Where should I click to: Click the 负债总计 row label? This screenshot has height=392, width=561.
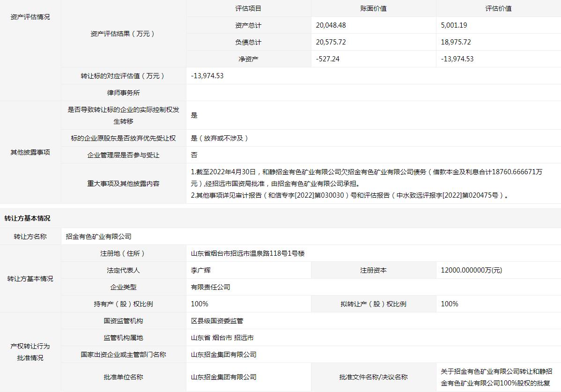tap(248, 42)
